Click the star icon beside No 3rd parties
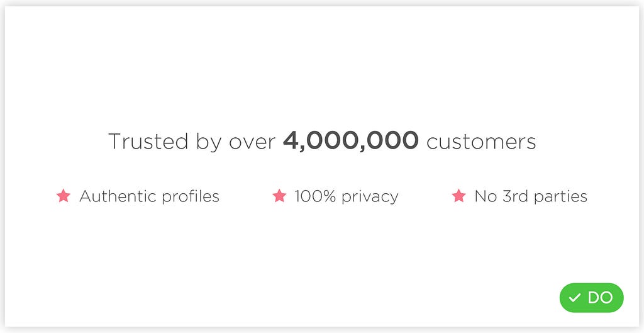 (458, 196)
